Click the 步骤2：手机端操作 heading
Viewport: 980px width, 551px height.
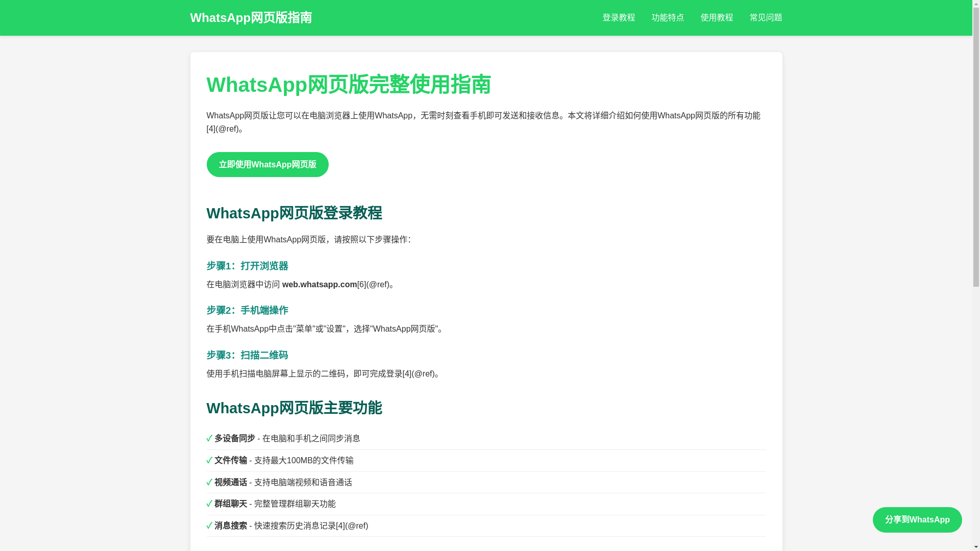(x=247, y=310)
